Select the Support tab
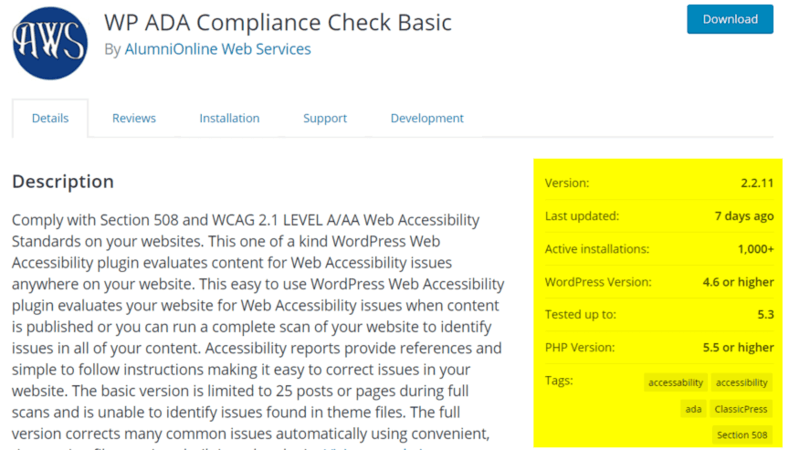Screen dimensions: 789x450 [x=325, y=118]
